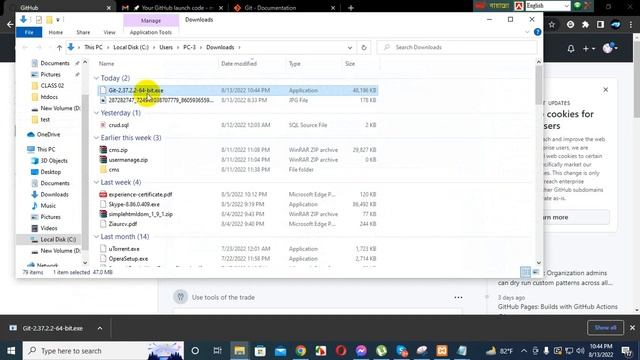This screenshot has width=640, height=360.
Task: Click the taskbar search box
Action: 103,351
